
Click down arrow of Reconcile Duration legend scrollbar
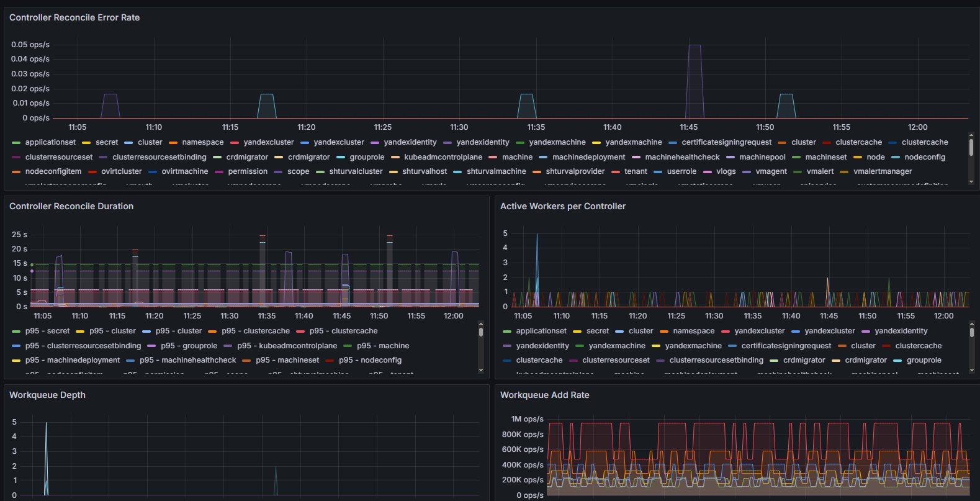point(480,370)
